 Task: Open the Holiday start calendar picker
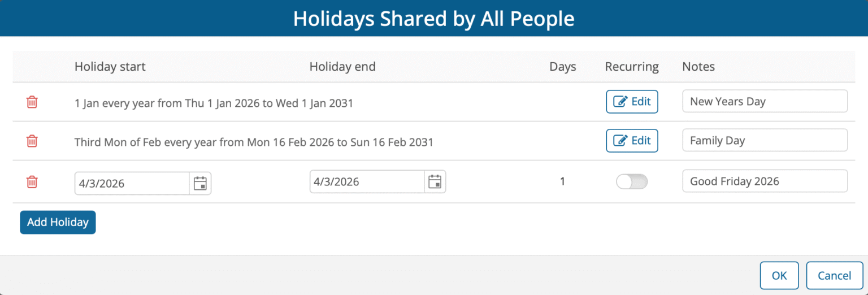[200, 183]
